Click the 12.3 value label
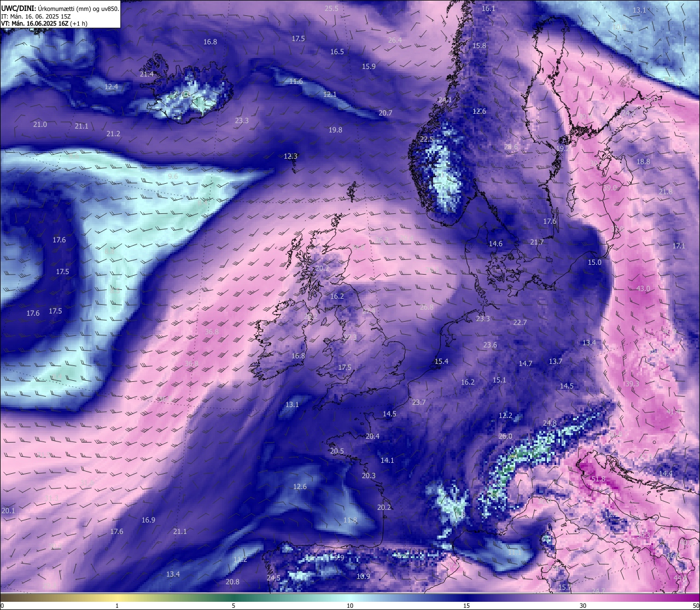Viewport: 700px width, 610px height. 290,156
